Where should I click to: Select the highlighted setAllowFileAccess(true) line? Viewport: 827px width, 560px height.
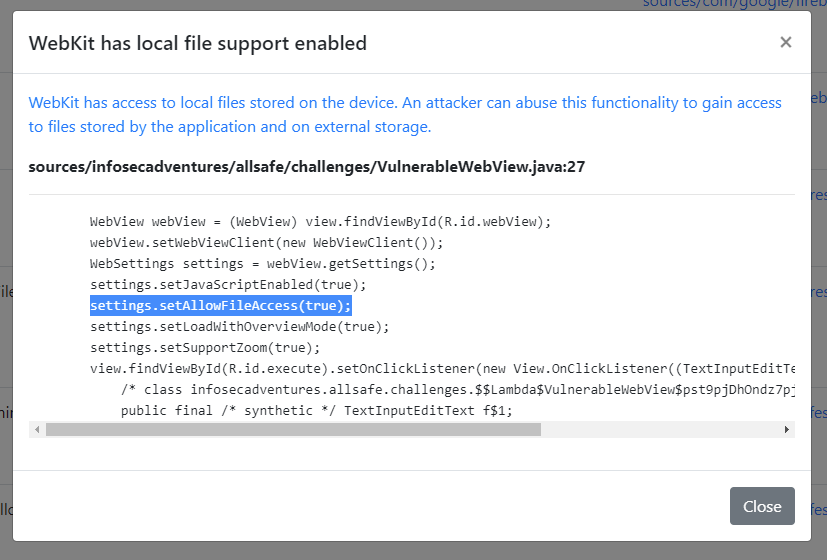click(x=220, y=305)
